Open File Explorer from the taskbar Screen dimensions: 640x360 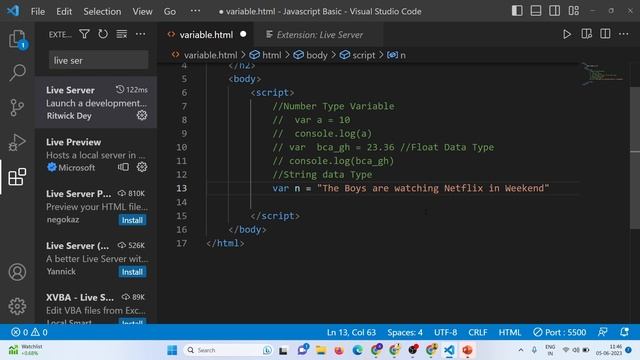coord(321,350)
